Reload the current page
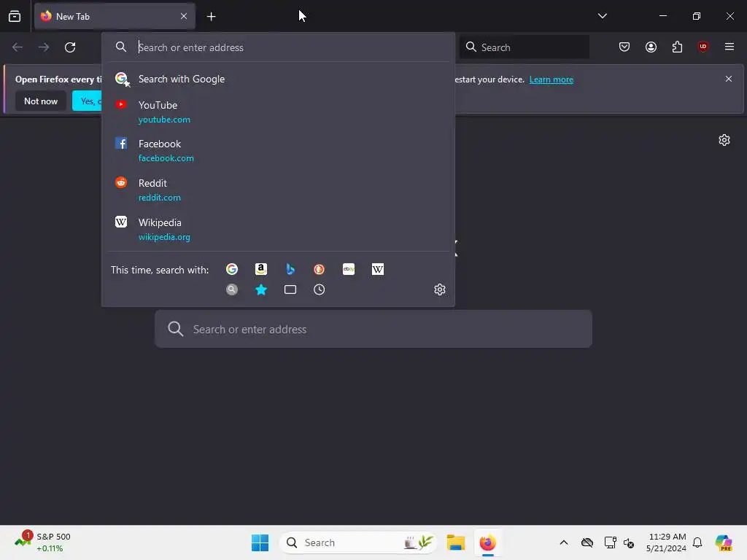The height and width of the screenshot is (560, 747). click(x=70, y=47)
